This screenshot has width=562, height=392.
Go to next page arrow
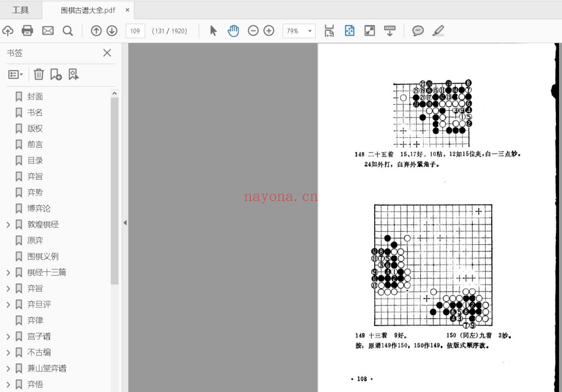click(112, 31)
